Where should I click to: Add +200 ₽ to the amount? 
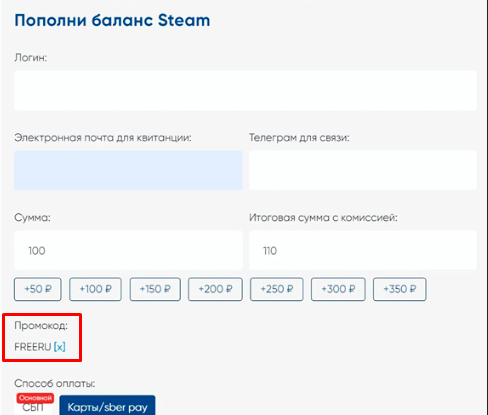point(215,289)
